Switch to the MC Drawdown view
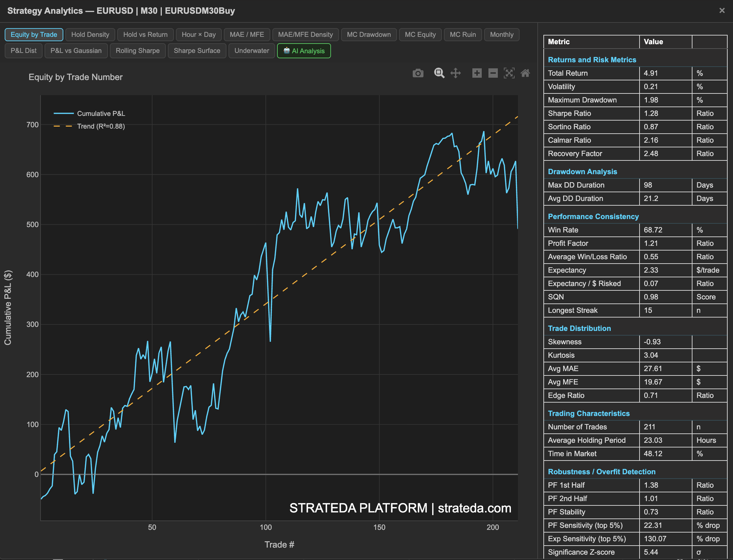The height and width of the screenshot is (560, 733). pyautogui.click(x=369, y=34)
